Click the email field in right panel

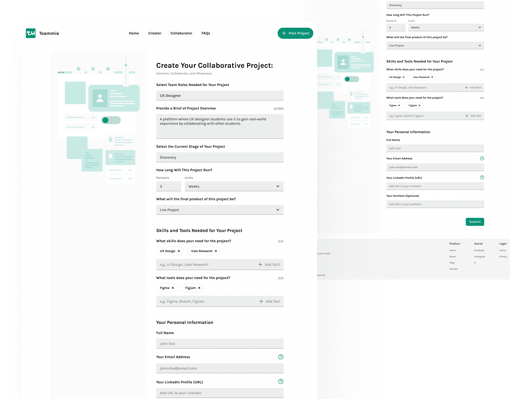435,167
